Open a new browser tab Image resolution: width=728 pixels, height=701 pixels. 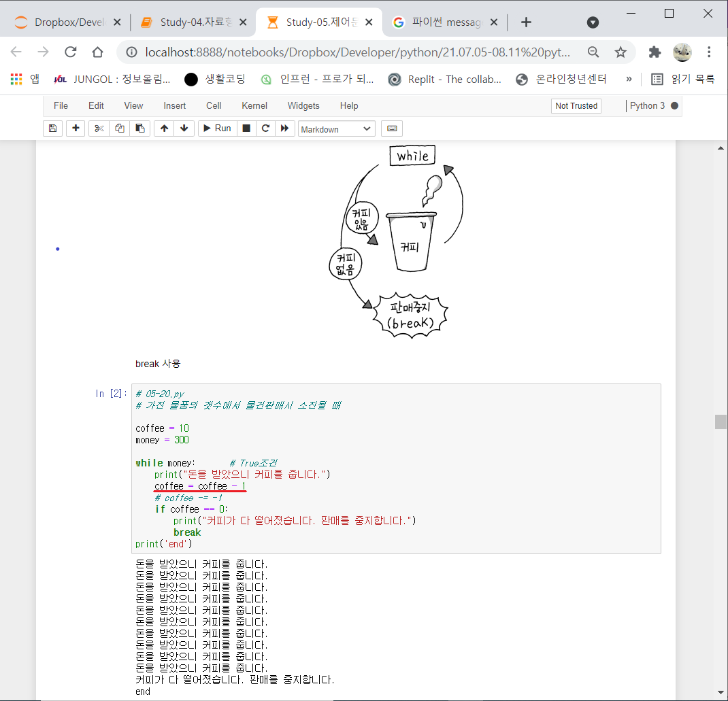526,22
